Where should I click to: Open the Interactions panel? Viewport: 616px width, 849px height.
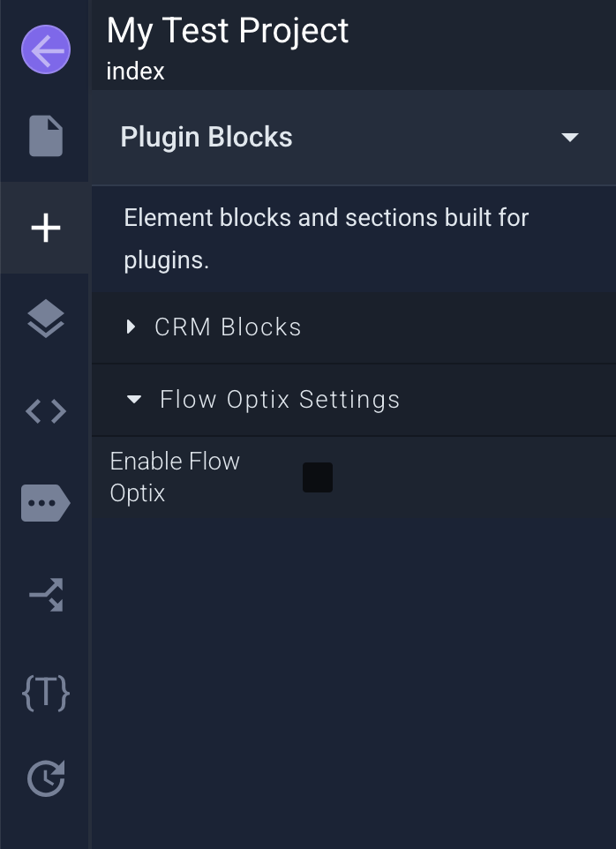click(45, 594)
